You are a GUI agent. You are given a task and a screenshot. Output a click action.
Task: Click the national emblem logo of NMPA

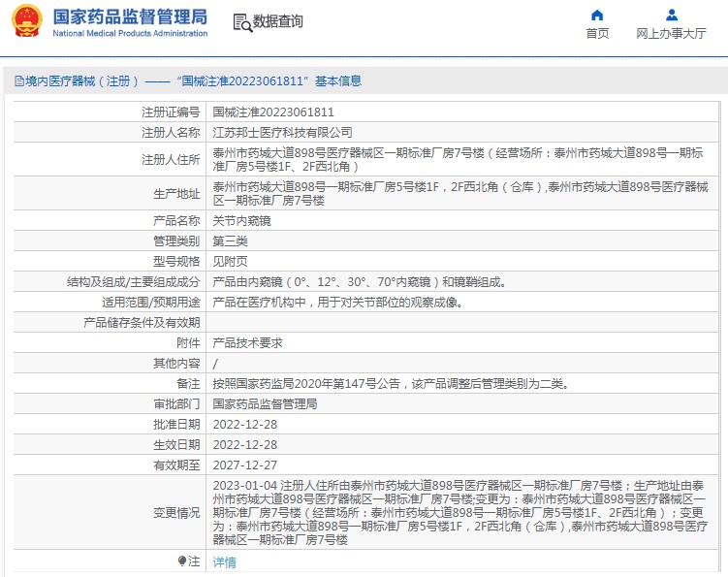coord(27,22)
